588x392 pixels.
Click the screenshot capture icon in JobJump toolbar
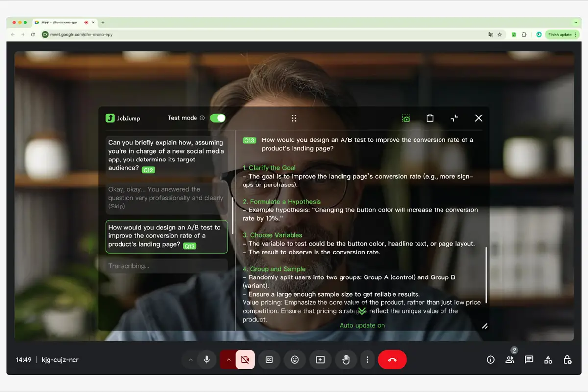pyautogui.click(x=406, y=118)
